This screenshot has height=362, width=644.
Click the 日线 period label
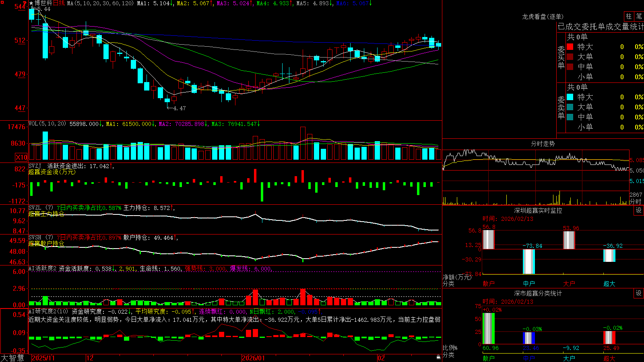tap(59, 3)
